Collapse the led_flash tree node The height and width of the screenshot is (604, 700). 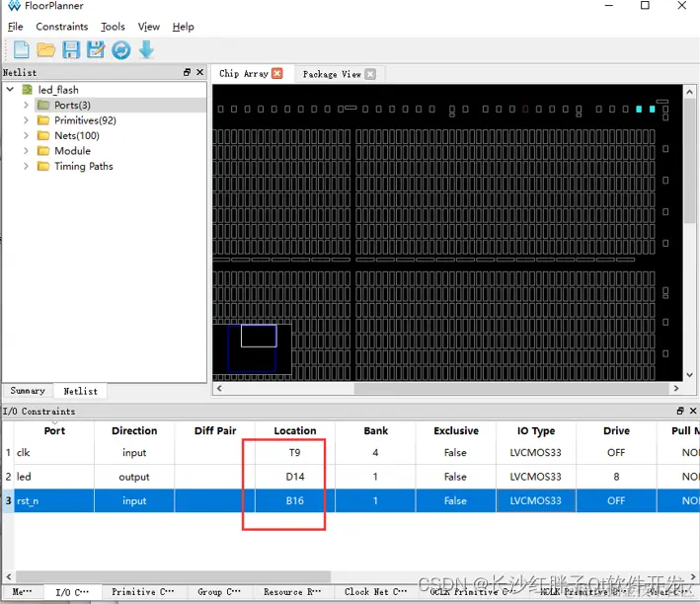(10, 90)
